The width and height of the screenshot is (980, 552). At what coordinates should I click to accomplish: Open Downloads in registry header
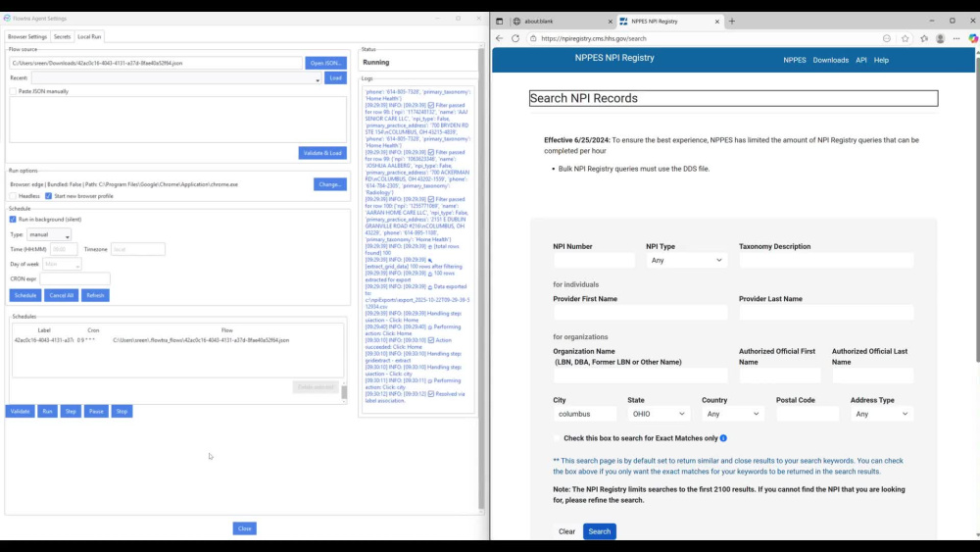pos(831,60)
